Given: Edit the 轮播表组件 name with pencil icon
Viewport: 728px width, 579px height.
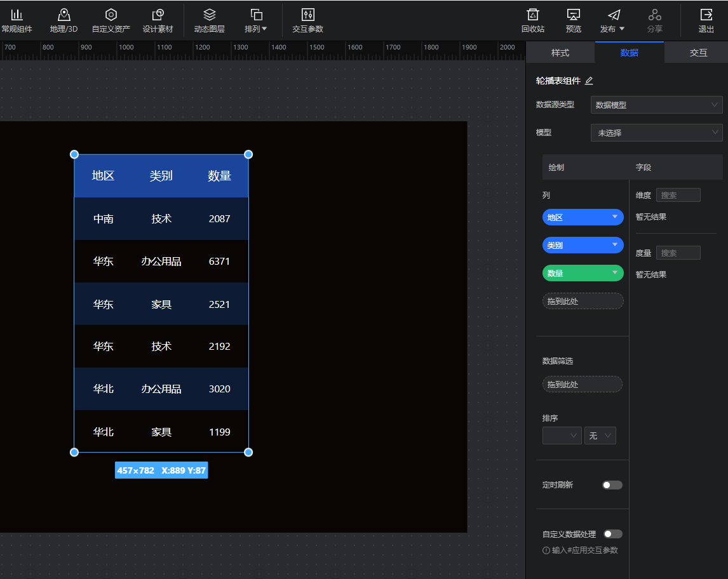Looking at the screenshot, I should click(589, 81).
